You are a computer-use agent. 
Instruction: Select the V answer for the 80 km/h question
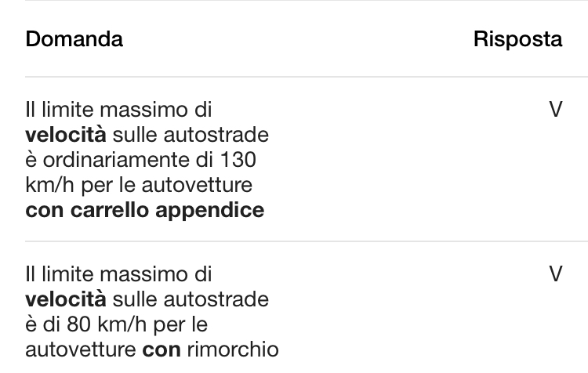pyautogui.click(x=555, y=274)
